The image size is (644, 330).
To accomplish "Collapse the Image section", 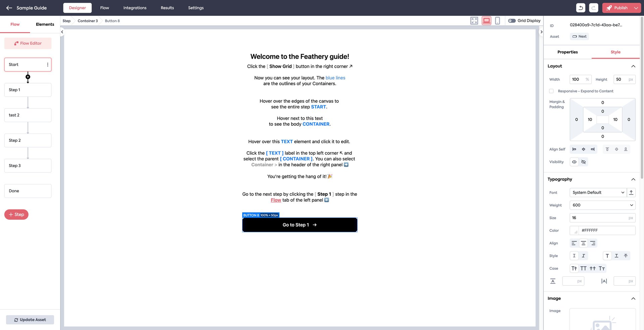I will coord(633,298).
